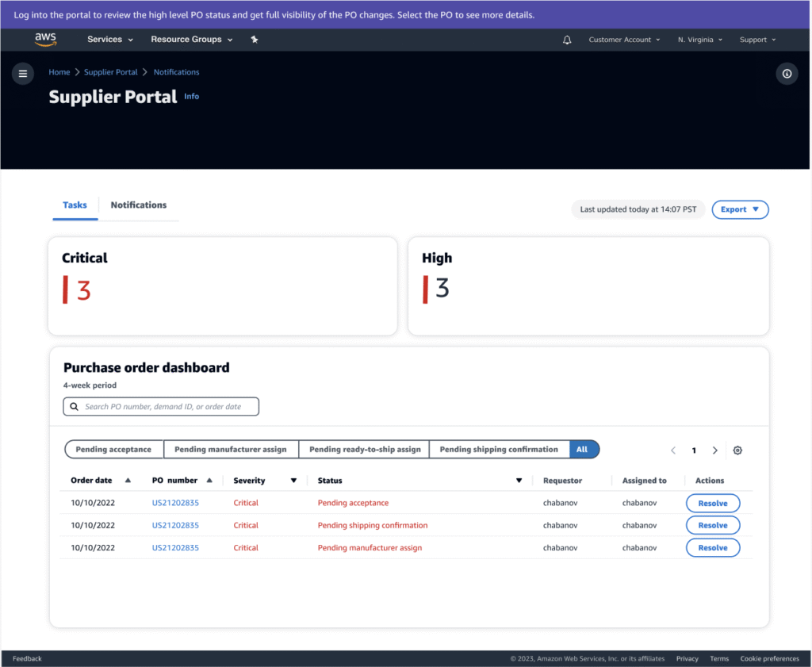Viewport: 812px width, 667px height.
Task: Open the notifications bell
Action: coord(567,40)
